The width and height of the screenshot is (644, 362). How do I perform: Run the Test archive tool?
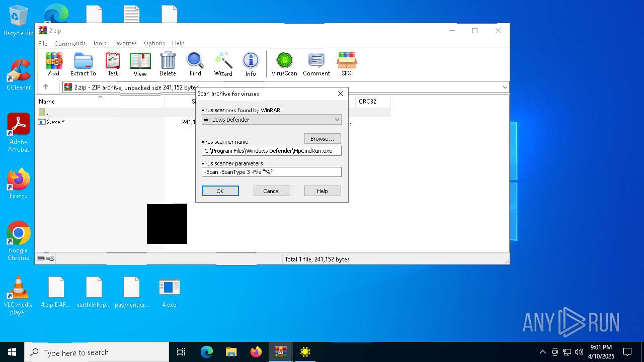pos(113,64)
